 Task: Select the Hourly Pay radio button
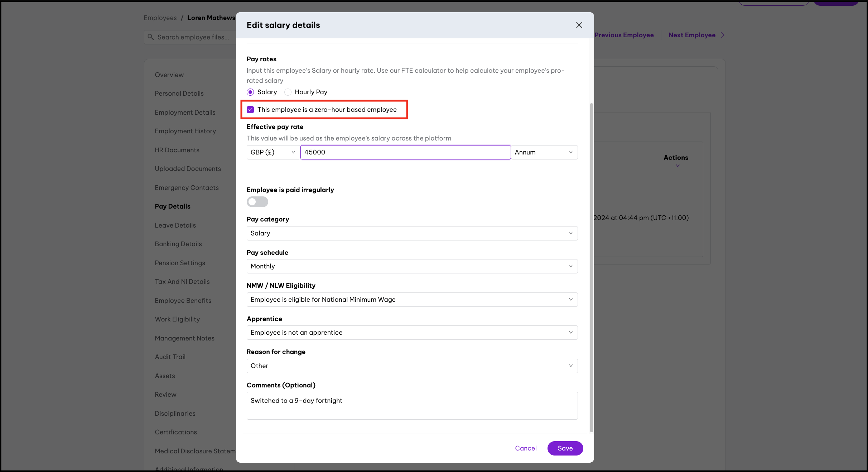coord(288,92)
